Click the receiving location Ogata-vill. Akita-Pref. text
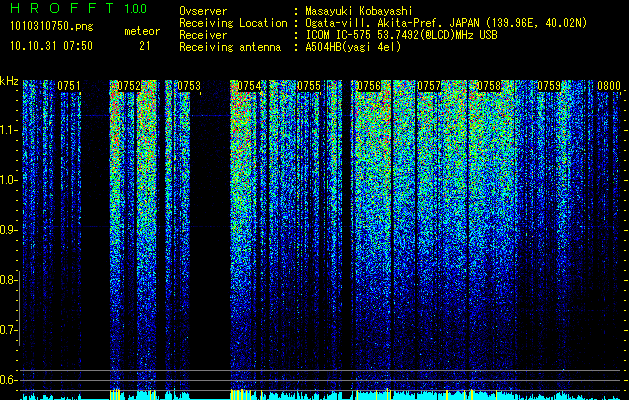The height and width of the screenshot is (400, 629). 446,23
